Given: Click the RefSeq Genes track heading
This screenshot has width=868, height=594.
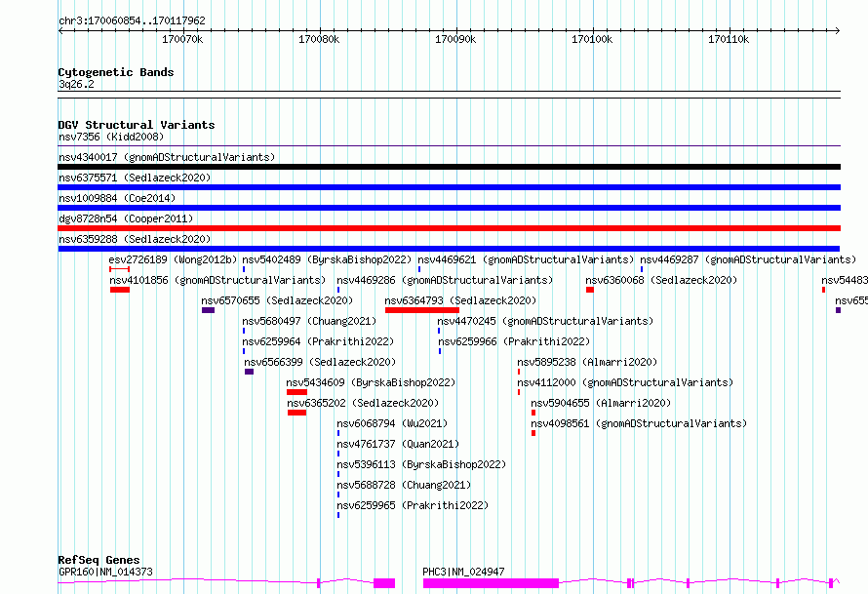Looking at the screenshot, I should (x=99, y=560).
